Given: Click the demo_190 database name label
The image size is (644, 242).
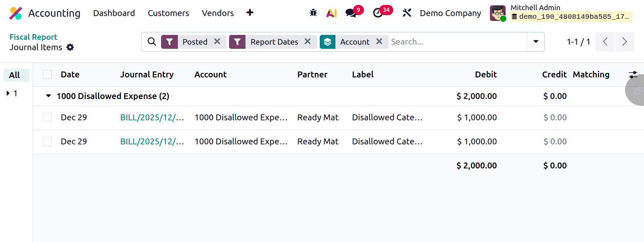Looking at the screenshot, I should pyautogui.click(x=571, y=17).
